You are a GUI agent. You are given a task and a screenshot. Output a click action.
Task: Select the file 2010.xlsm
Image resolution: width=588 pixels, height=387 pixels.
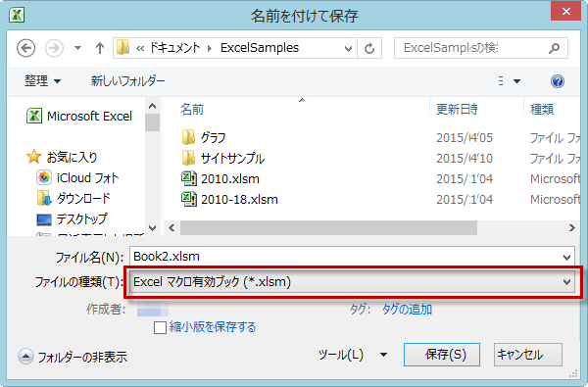230,179
